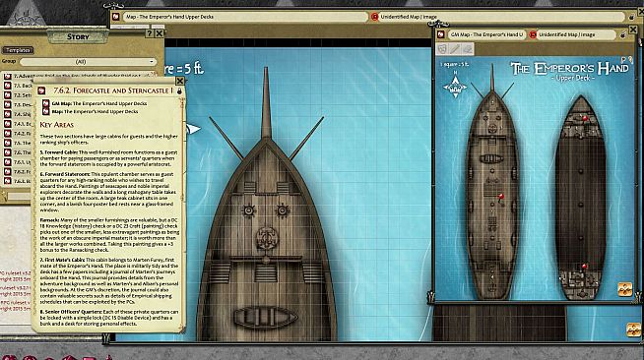Viewport: 644px width, 360px height.
Task: Click the Templates button in Story window
Action: click(18, 50)
